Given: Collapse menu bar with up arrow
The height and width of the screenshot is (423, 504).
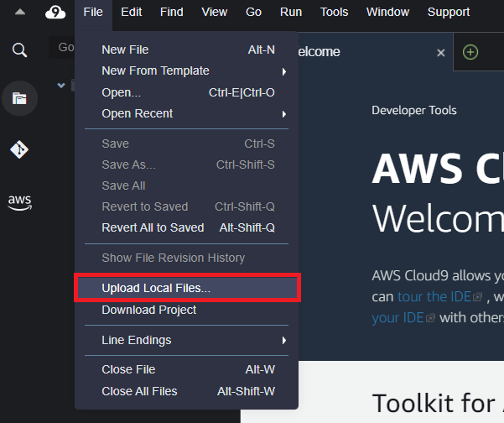Looking at the screenshot, I should pyautogui.click(x=20, y=13).
